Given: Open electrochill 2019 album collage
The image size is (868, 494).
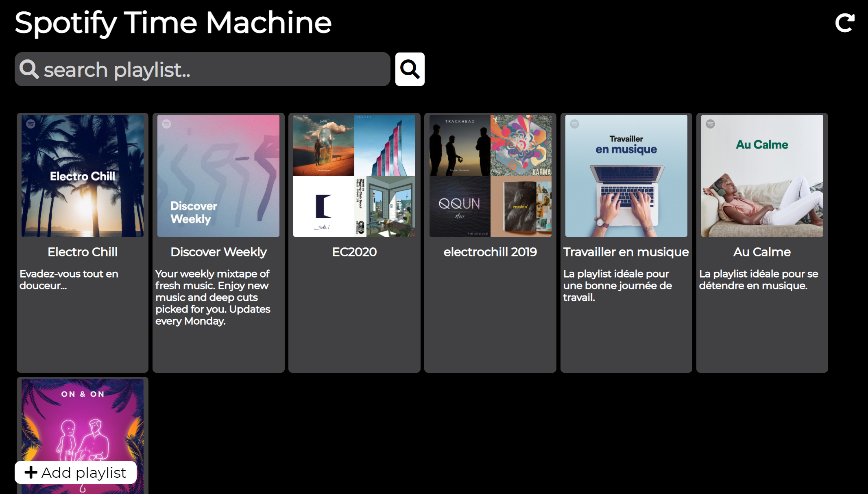Looking at the screenshot, I should tap(490, 176).
